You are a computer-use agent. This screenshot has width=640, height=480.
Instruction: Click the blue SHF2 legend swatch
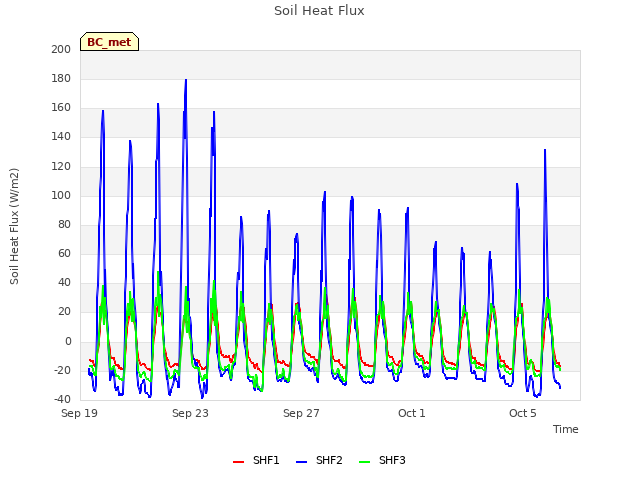click(301, 462)
